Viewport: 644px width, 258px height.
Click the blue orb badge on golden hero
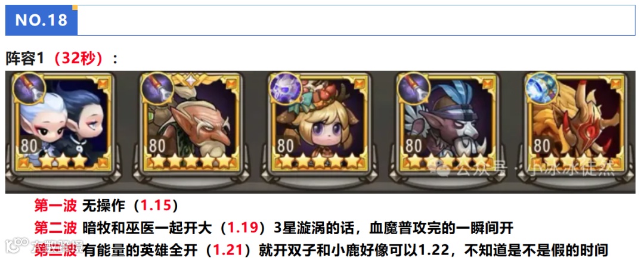click(543, 89)
